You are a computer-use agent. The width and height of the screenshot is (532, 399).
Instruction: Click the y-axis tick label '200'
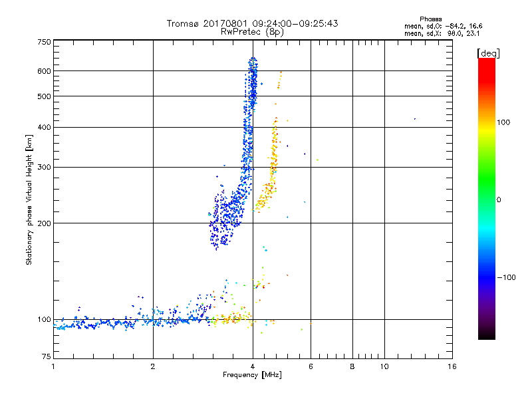tap(44, 223)
